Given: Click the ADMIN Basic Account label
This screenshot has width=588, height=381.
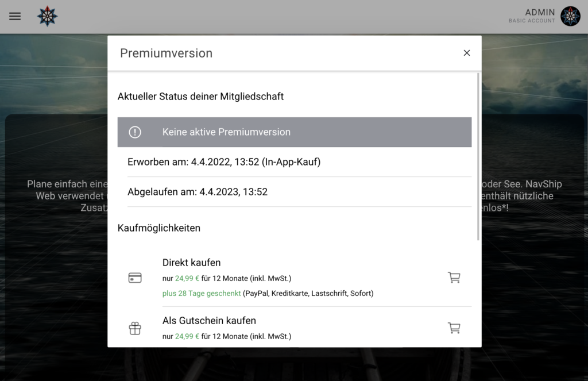Looking at the screenshot, I should pyautogui.click(x=534, y=16).
